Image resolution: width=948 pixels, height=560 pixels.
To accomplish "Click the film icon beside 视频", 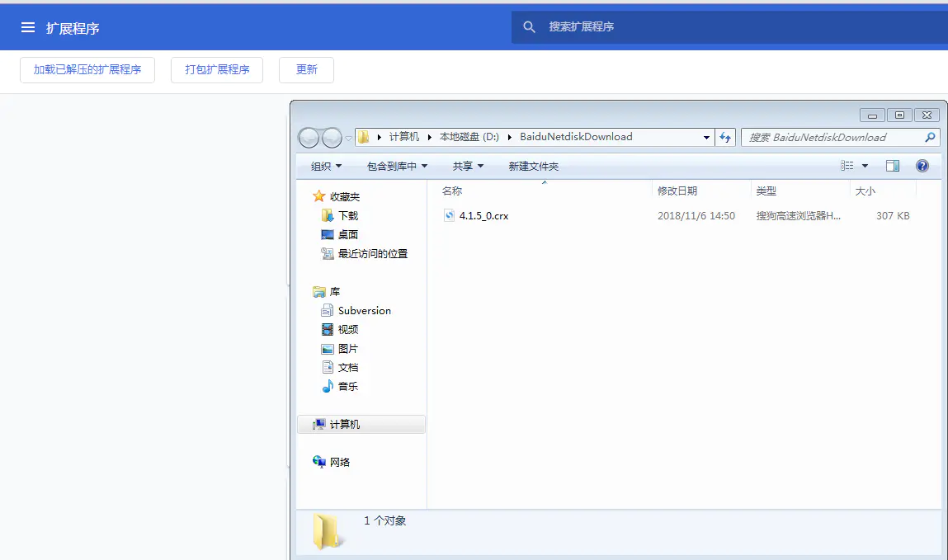I will point(327,329).
